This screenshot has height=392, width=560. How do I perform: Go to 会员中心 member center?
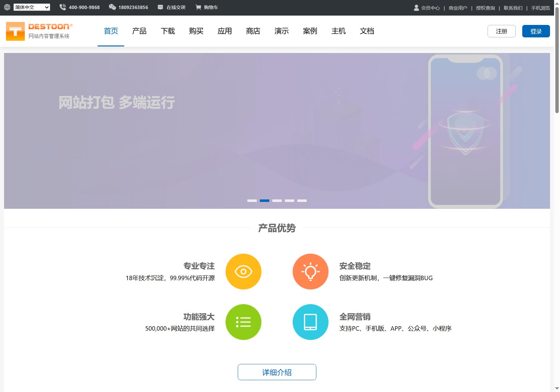click(431, 8)
